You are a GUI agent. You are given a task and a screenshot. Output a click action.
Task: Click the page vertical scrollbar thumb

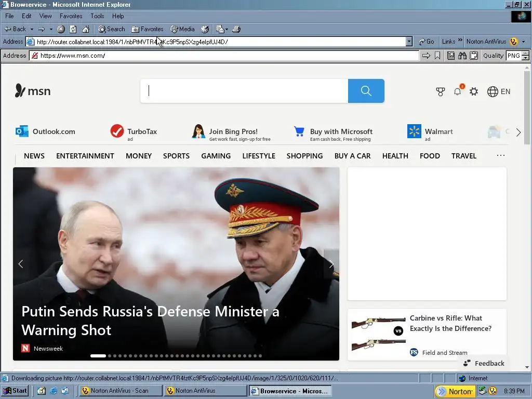(x=527, y=109)
